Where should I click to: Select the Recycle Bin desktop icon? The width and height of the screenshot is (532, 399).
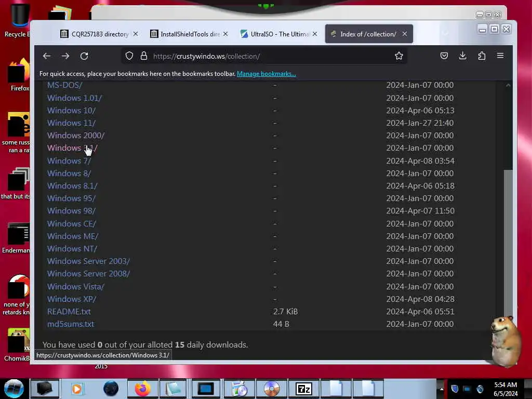pos(19,20)
